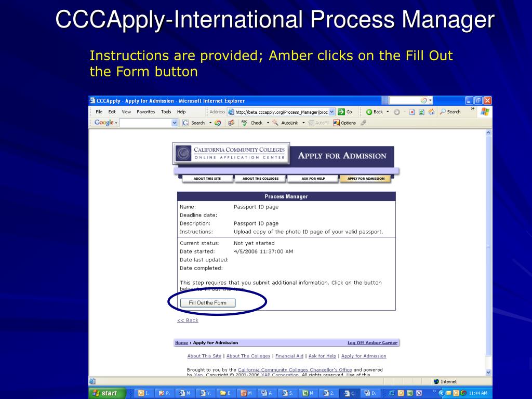This screenshot has width=532, height=399.
Task: Click the Google toolbar Search button
Action: coord(194,123)
